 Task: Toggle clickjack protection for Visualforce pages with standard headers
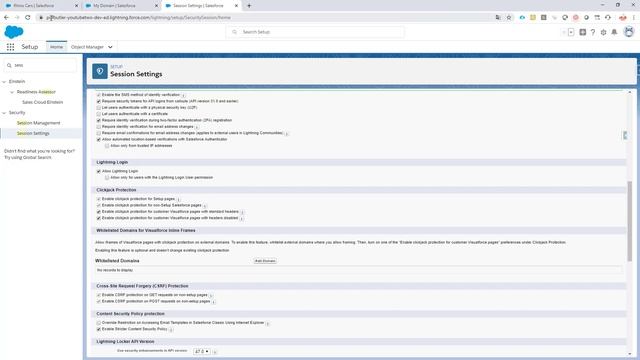(x=98, y=212)
